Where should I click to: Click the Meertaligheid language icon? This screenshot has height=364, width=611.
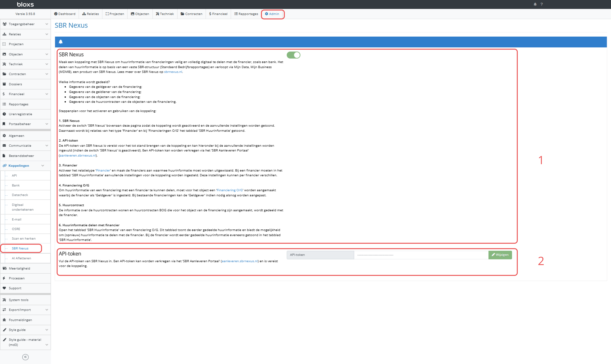click(4, 268)
